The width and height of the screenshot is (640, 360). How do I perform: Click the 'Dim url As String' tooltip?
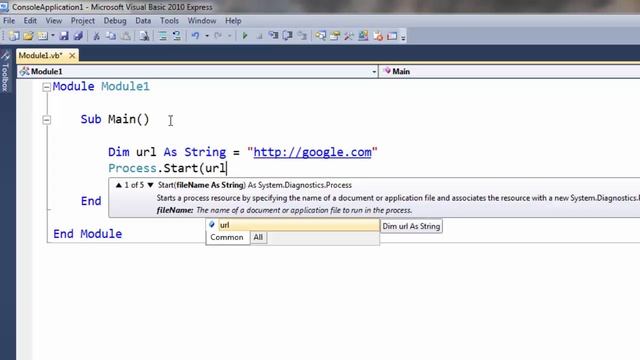click(411, 226)
